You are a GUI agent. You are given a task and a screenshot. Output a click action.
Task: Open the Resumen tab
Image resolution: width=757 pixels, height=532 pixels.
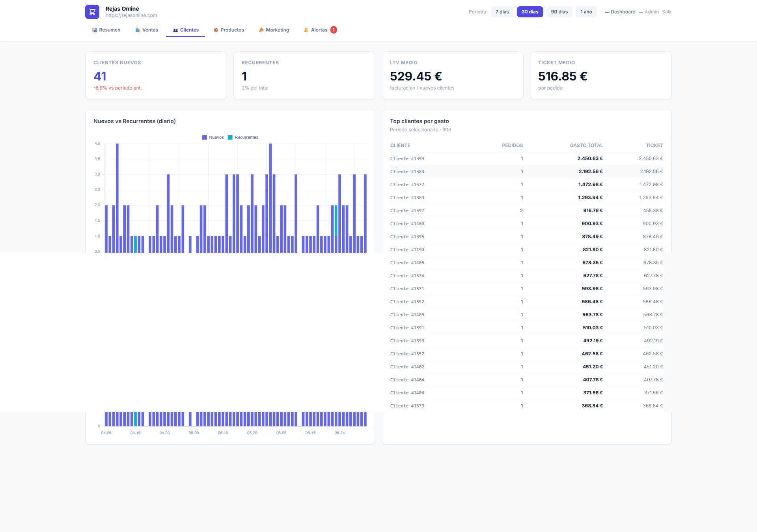tap(106, 30)
